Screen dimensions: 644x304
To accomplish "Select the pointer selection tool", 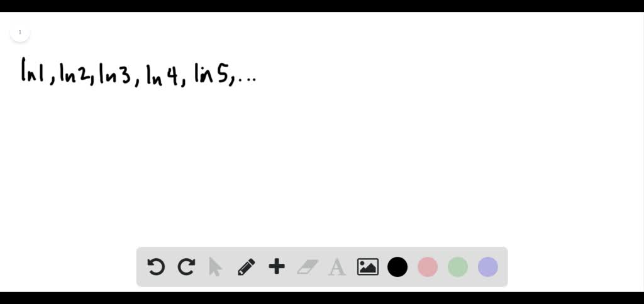I will [x=215, y=267].
